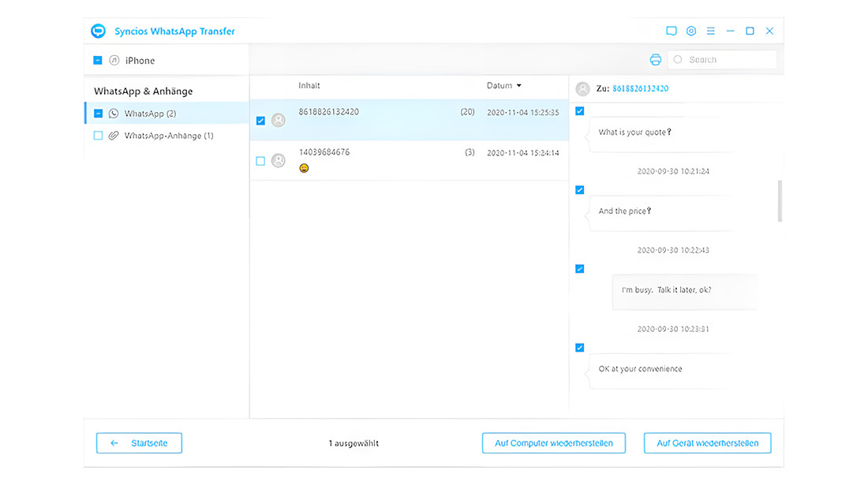Enable the WhatsApp-Anhänge (1) checkbox
868x485 pixels.
click(98, 136)
